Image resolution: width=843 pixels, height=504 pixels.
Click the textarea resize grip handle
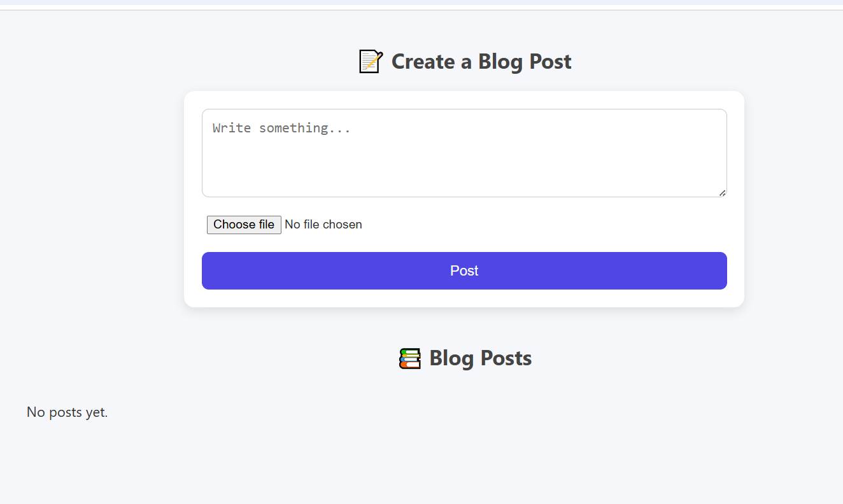722,192
